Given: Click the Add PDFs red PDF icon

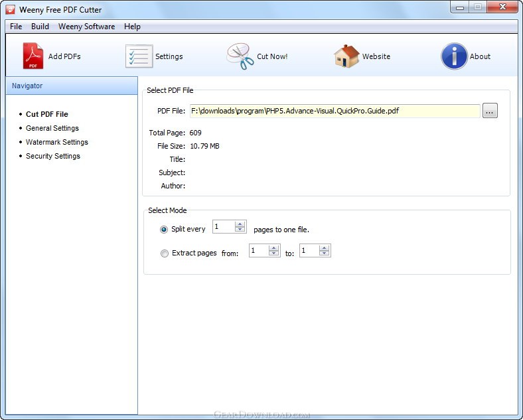Looking at the screenshot, I should [33, 56].
